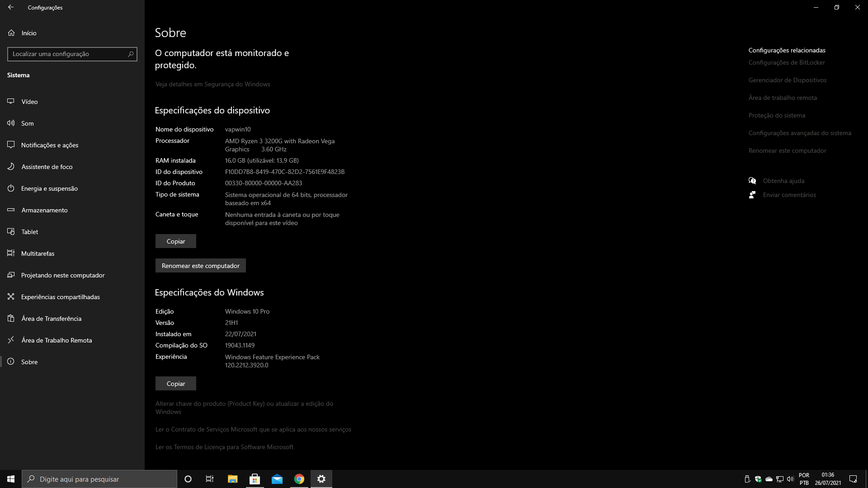This screenshot has height=488, width=868.
Task: Open Mail app from taskbar
Action: tap(277, 479)
